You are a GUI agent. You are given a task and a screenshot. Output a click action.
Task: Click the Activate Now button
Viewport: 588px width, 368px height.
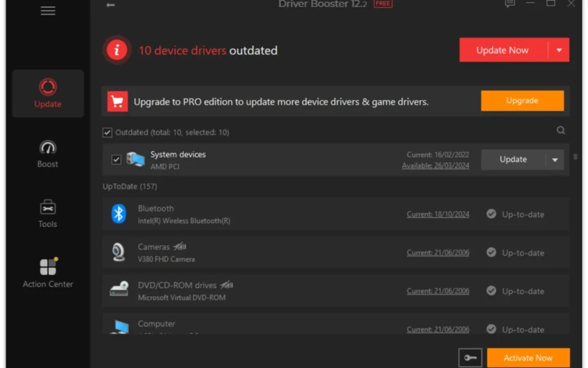(528, 358)
